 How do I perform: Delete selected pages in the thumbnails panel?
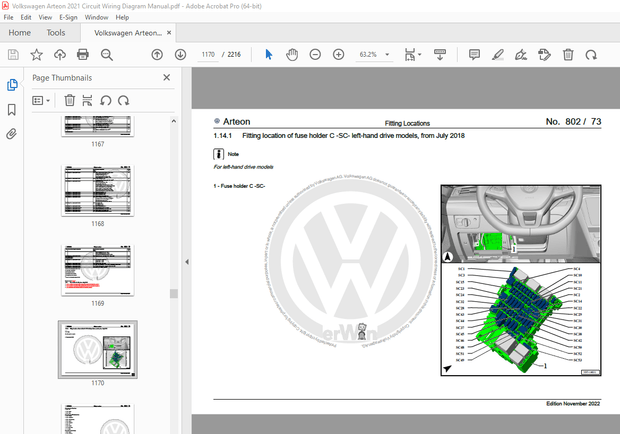pyautogui.click(x=70, y=100)
